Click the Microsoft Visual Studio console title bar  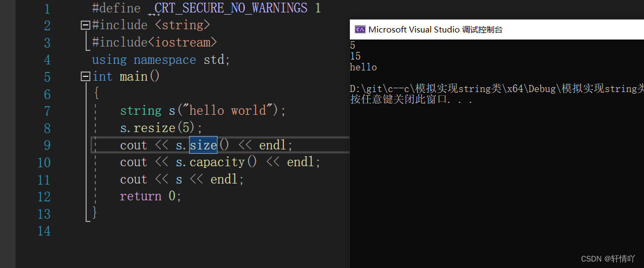(x=497, y=30)
